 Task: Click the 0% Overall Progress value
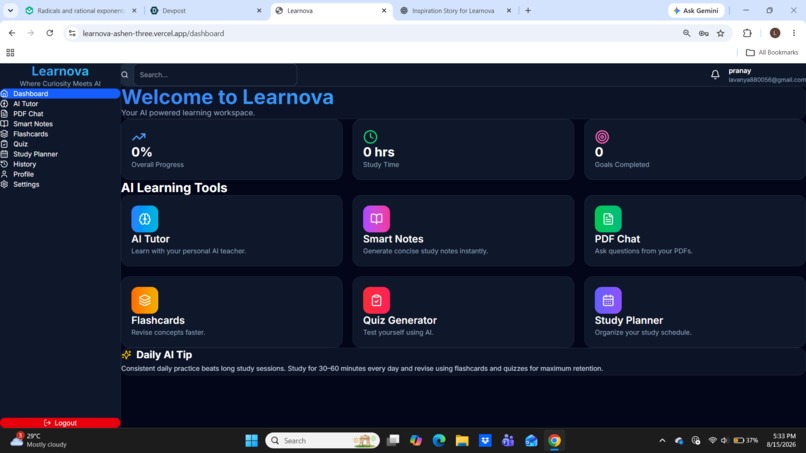tap(141, 152)
